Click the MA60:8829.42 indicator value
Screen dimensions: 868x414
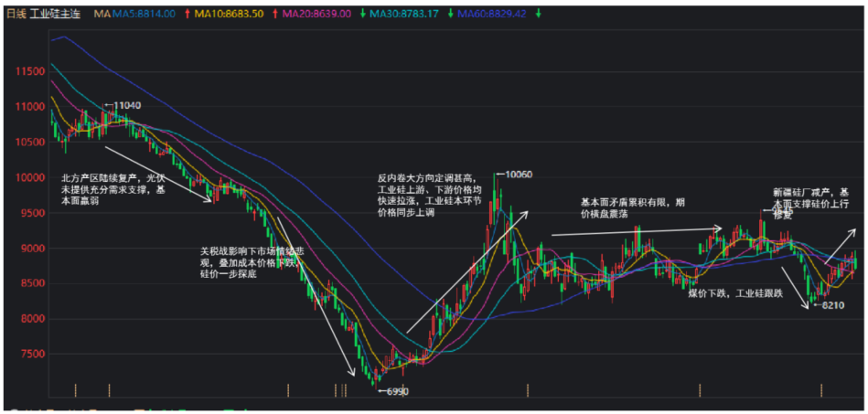pyautogui.click(x=492, y=15)
